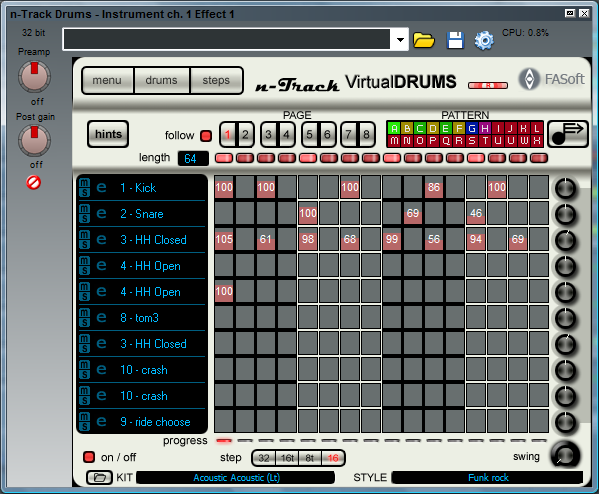The height and width of the screenshot is (494, 599).
Task: Toggle Snare step cell with velocity 69
Action: 413,213
